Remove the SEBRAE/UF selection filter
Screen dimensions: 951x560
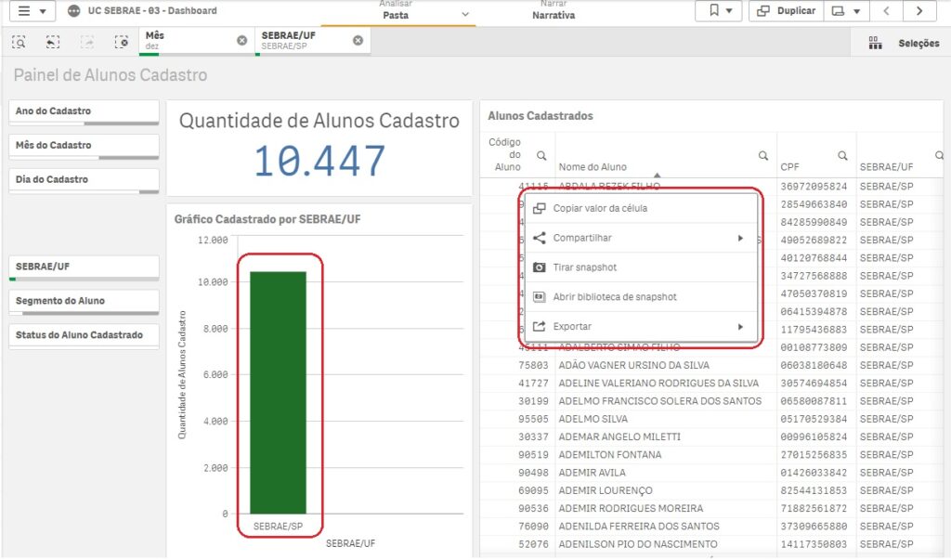click(x=358, y=41)
